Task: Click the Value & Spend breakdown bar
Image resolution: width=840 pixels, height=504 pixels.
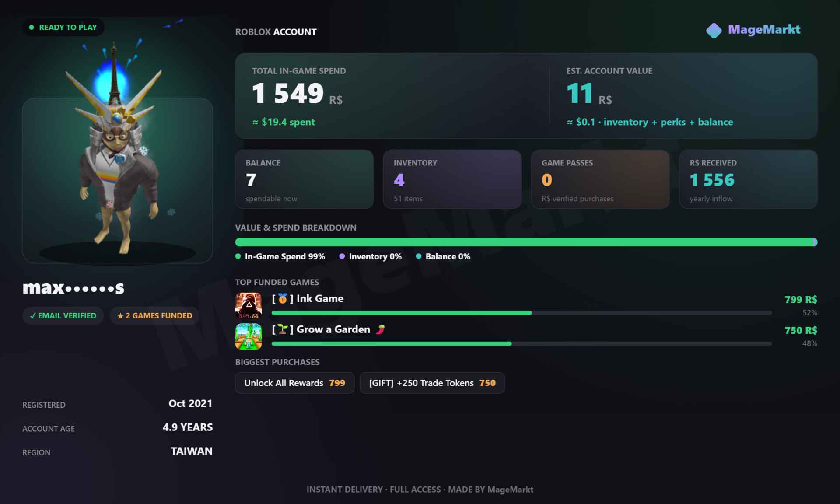Action: (x=526, y=242)
